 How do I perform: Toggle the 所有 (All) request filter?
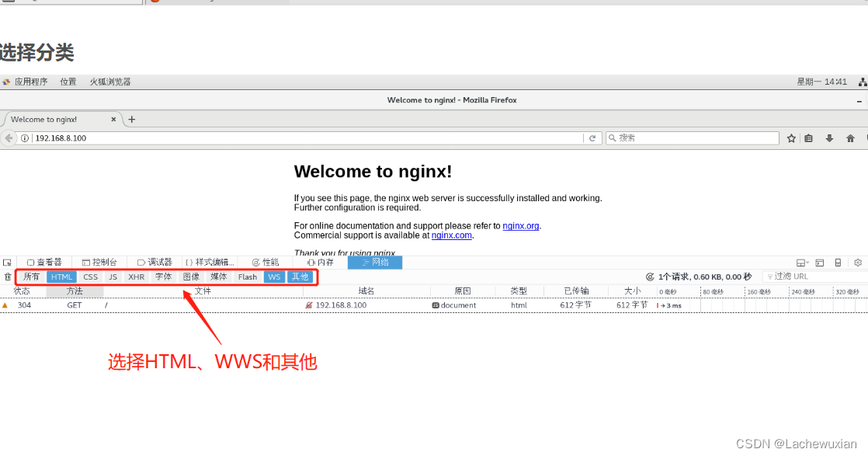click(x=31, y=277)
